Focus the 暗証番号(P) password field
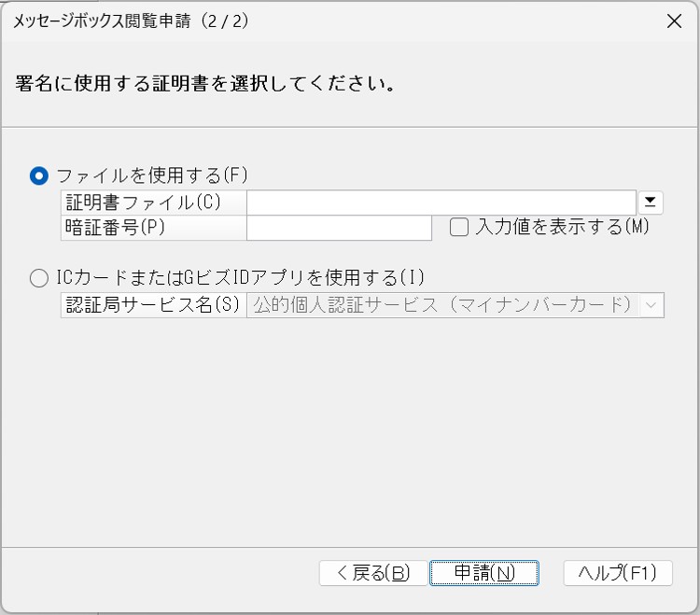The image size is (700, 615). tap(339, 228)
